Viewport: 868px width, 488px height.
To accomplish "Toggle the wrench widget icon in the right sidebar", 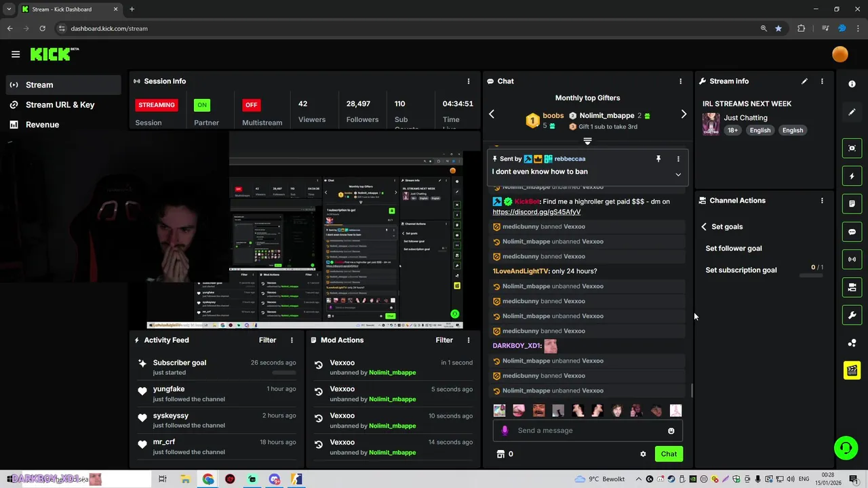I will click(x=852, y=315).
